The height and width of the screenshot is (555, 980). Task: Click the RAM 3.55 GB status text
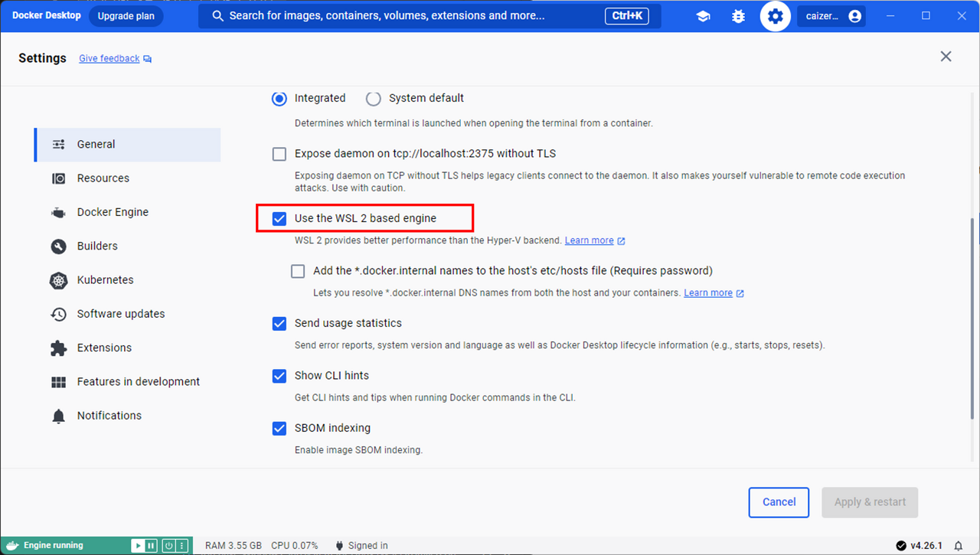pos(234,546)
